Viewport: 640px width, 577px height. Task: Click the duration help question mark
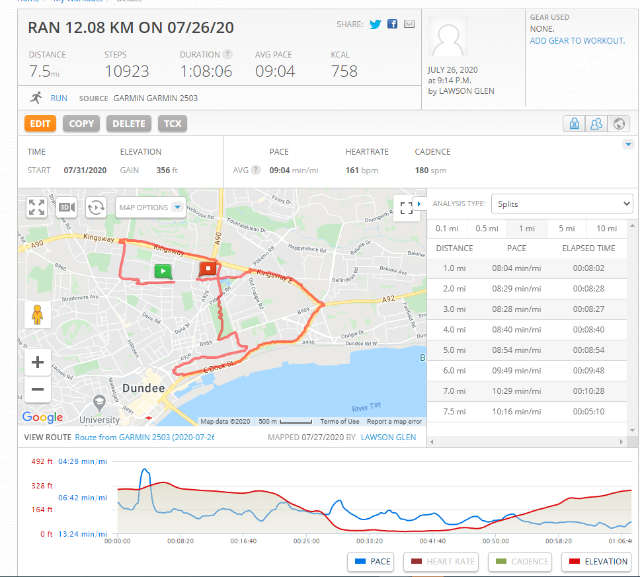click(x=228, y=54)
